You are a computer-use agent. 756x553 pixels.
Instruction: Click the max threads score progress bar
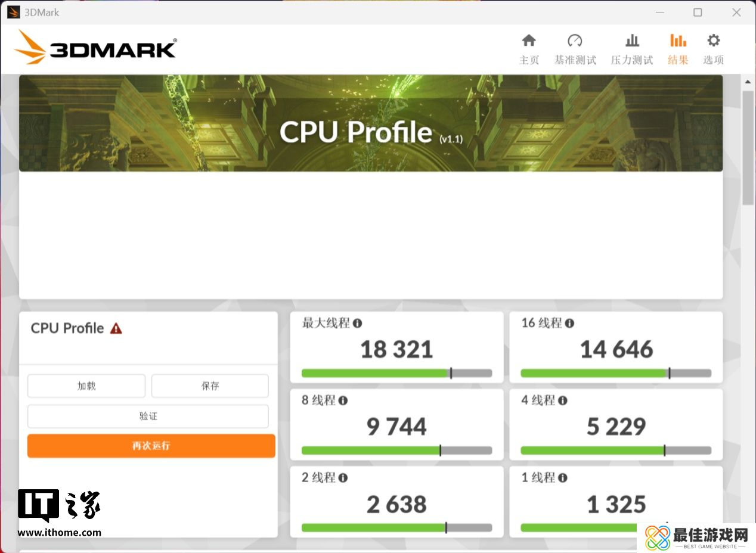pos(396,373)
